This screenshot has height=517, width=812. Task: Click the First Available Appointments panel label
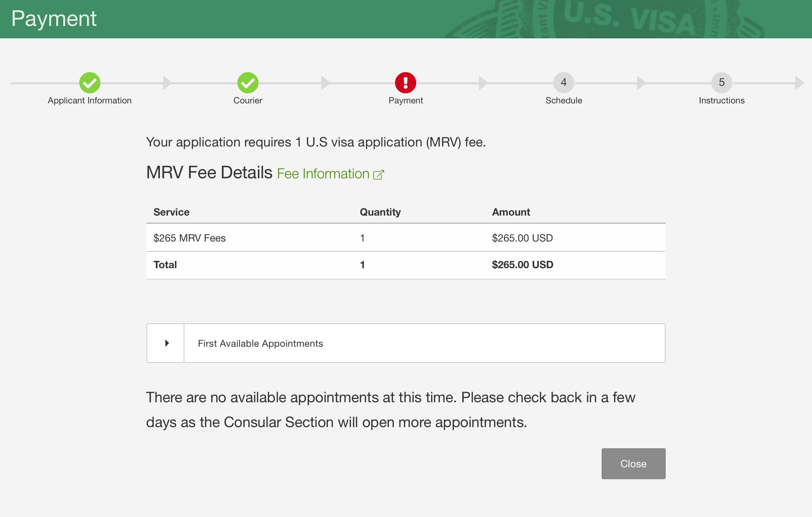(260, 343)
